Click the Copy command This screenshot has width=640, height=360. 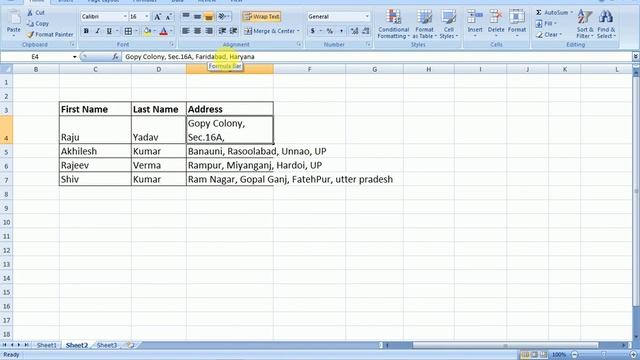[38, 24]
